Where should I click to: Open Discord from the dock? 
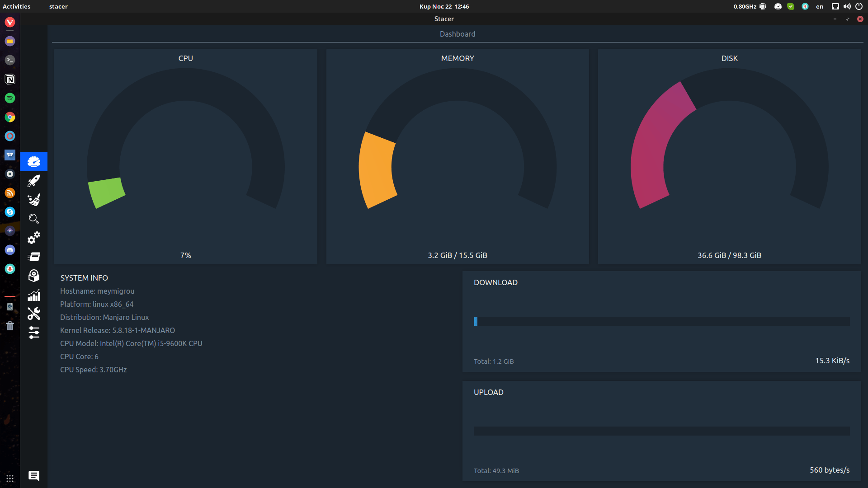tap(10, 250)
